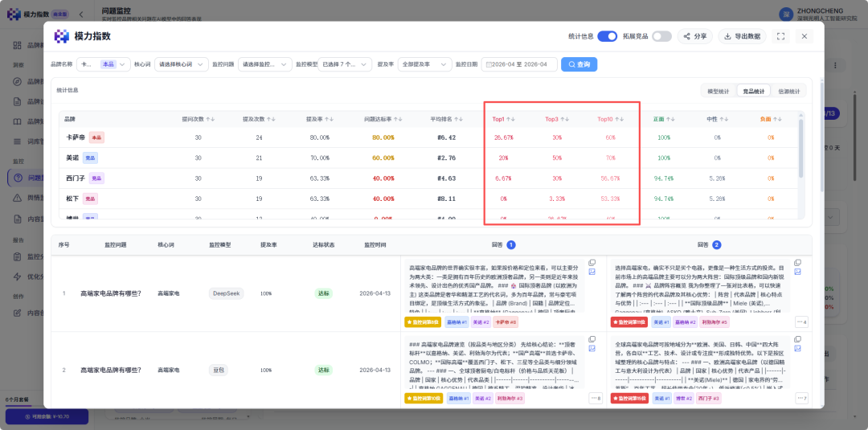Click the 豆包 model tag
The width and height of the screenshot is (868, 430).
pos(219,370)
